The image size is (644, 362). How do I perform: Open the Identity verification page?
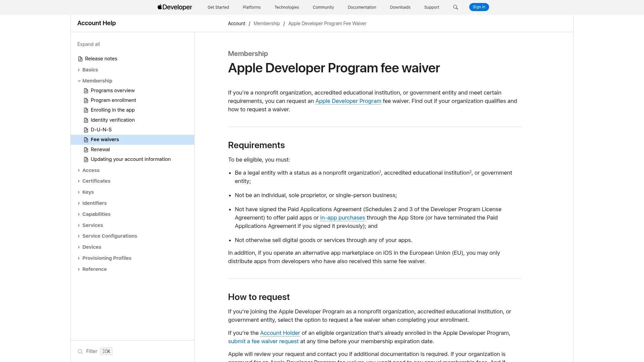[113, 120]
